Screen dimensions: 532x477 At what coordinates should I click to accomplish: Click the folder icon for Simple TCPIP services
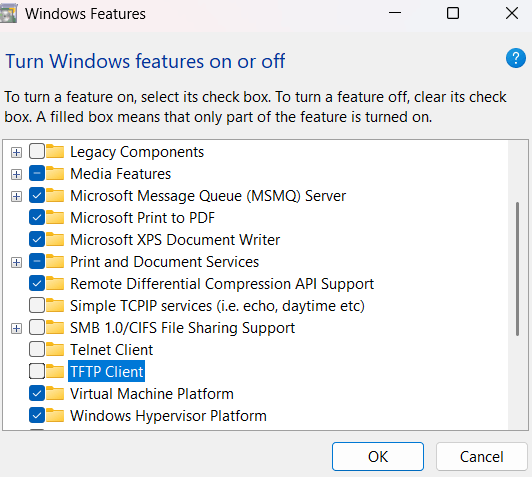pyautogui.click(x=55, y=305)
